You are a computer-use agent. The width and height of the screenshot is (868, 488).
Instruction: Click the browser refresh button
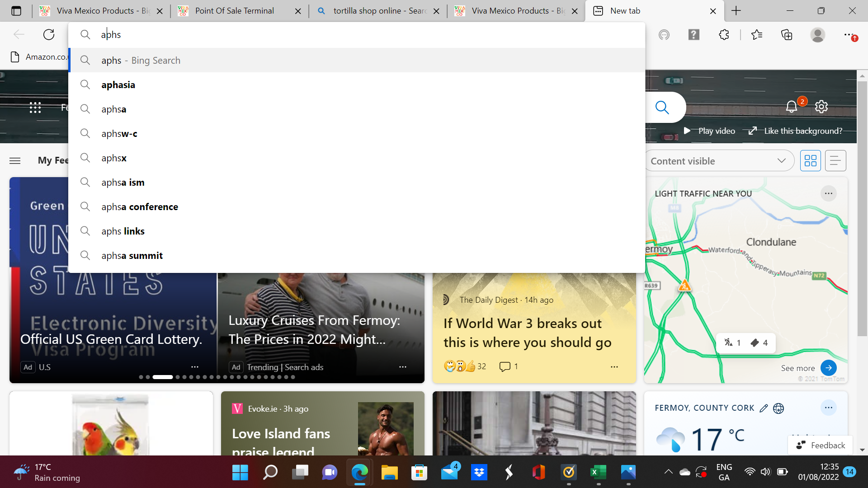pos(49,34)
